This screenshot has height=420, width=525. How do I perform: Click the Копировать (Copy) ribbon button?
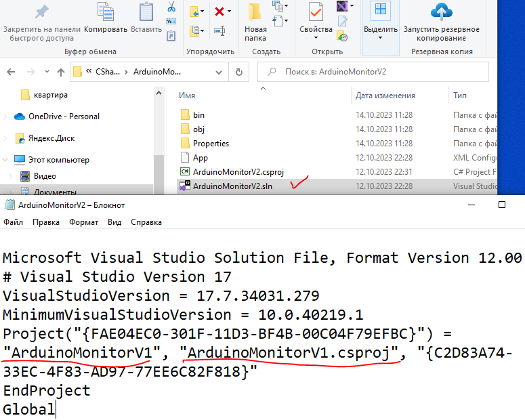pos(106,18)
